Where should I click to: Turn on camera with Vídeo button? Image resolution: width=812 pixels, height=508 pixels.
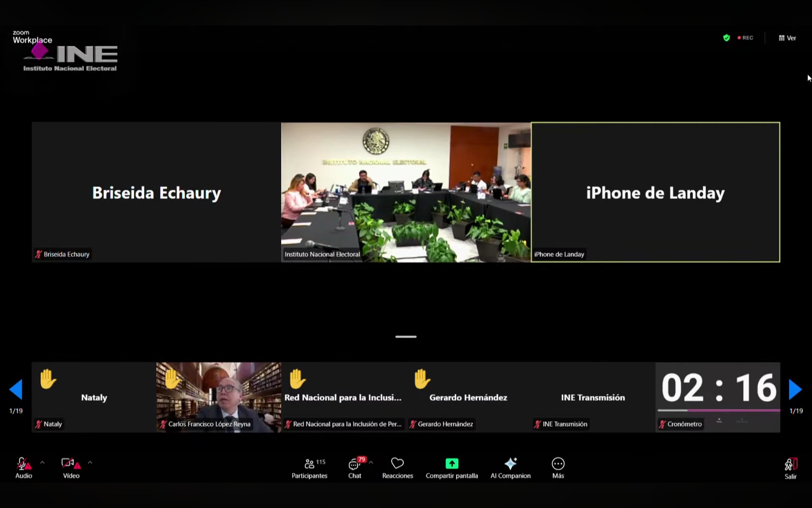pos(71,467)
